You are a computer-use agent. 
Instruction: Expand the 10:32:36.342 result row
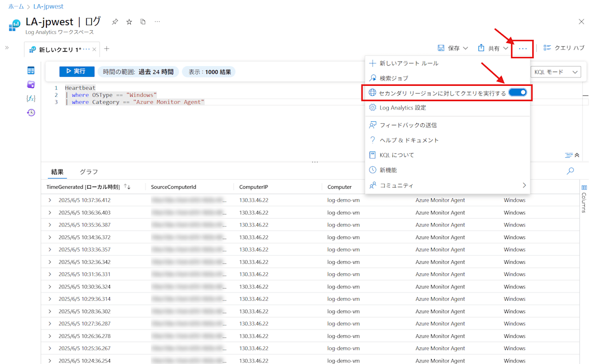click(49, 262)
